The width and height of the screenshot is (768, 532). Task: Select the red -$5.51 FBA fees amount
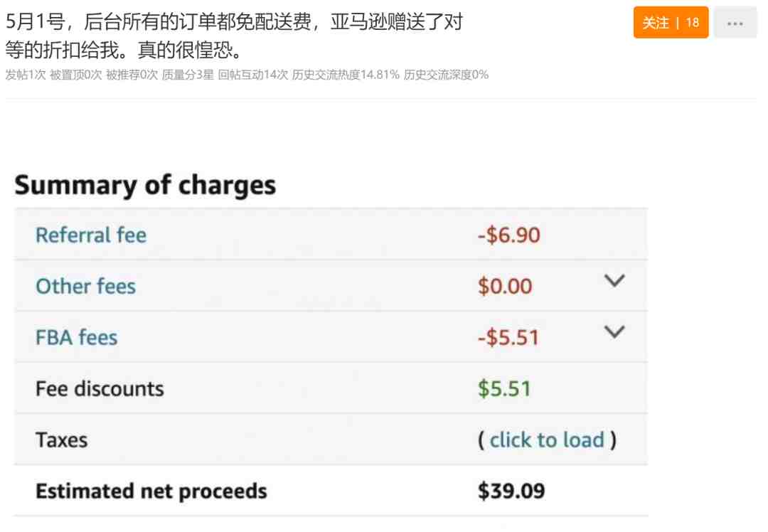pos(508,338)
